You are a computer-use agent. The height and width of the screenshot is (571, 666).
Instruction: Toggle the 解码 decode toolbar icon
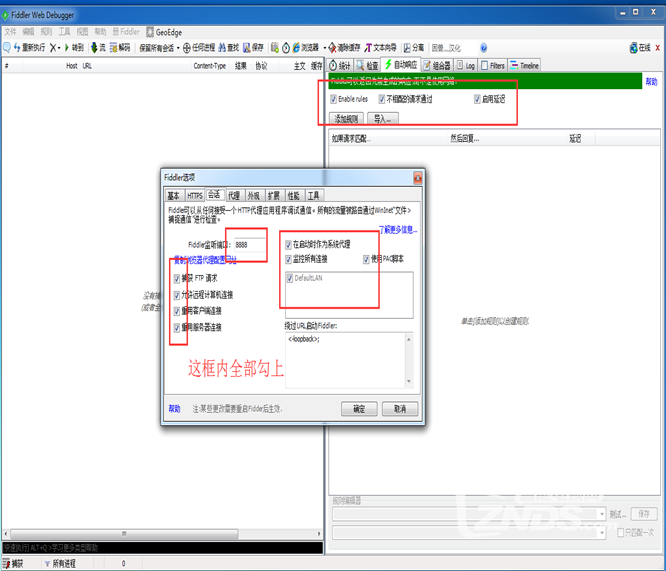click(113, 48)
